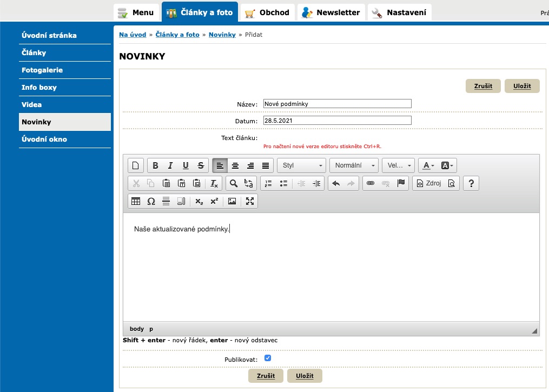Insert an anchor with flag icon
The width and height of the screenshot is (549, 392).
click(x=401, y=183)
